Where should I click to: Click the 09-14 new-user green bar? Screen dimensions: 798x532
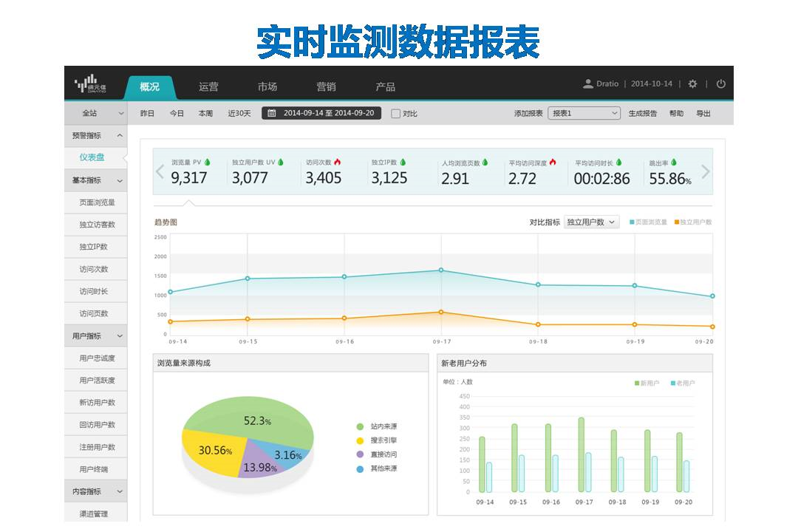tap(482, 464)
